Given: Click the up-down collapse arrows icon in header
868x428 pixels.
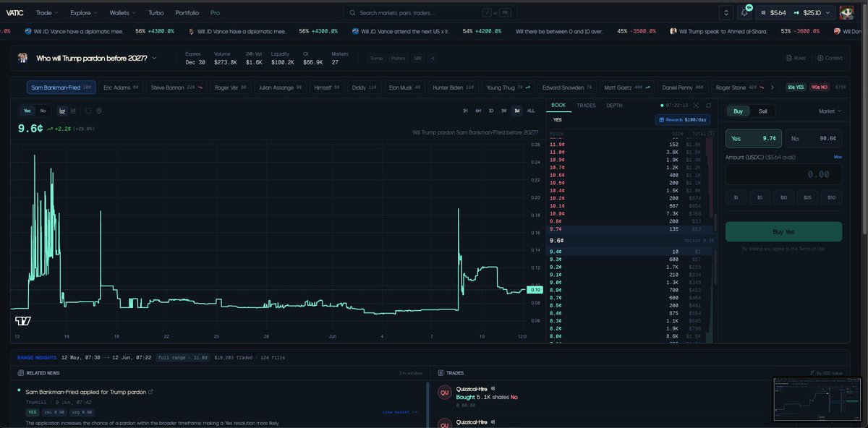Looking at the screenshot, I should pyautogui.click(x=726, y=13).
